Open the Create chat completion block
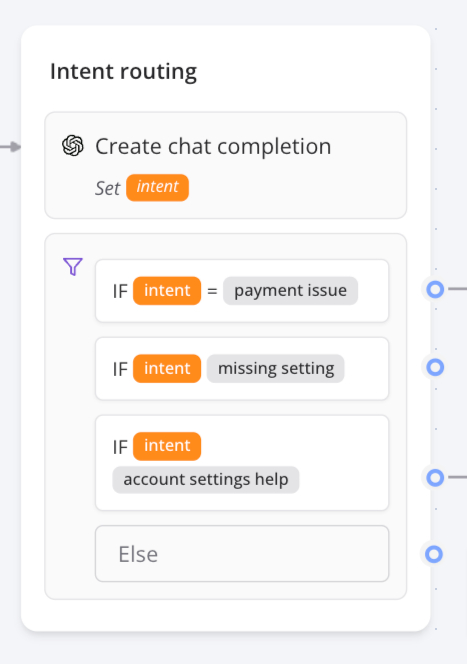Viewport: 467px width, 664px height. click(226, 166)
